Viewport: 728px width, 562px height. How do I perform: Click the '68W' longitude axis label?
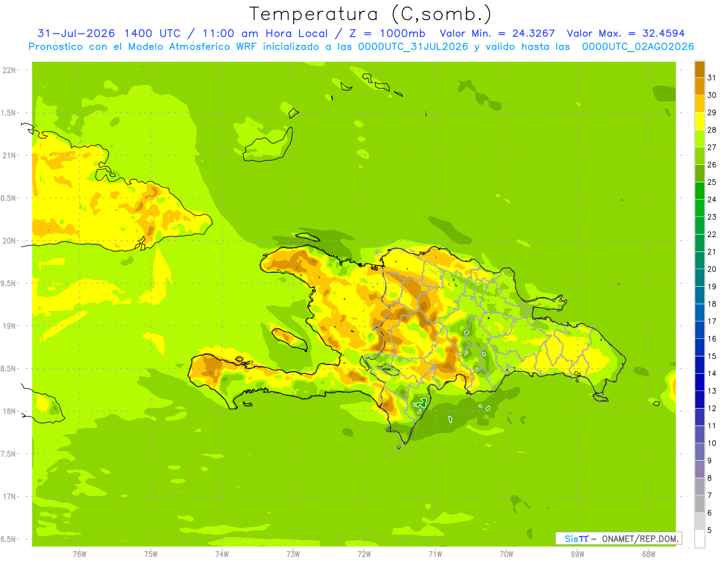(649, 554)
